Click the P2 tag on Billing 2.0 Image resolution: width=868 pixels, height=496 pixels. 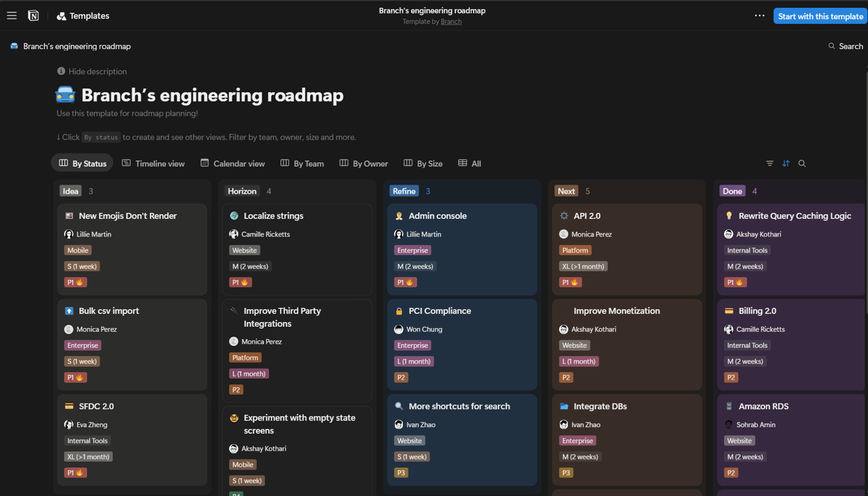(x=731, y=377)
